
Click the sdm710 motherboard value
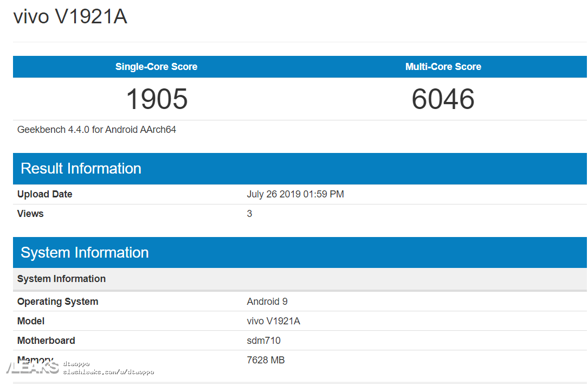pyautogui.click(x=263, y=341)
